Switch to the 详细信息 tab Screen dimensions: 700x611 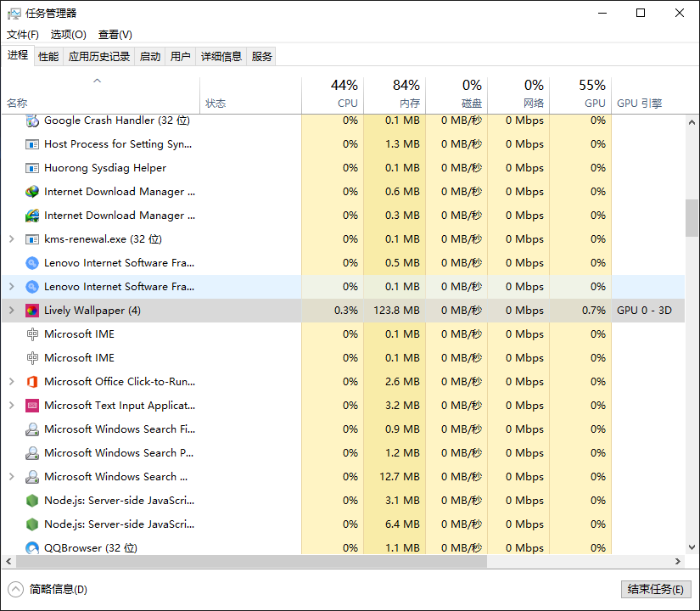[221, 57]
